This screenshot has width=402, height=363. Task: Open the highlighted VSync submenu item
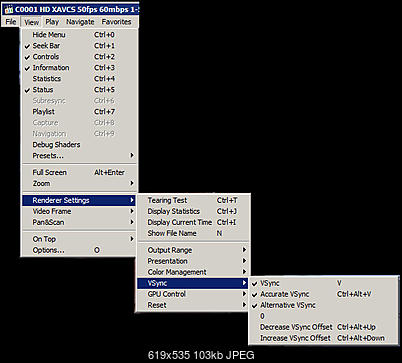193,283
